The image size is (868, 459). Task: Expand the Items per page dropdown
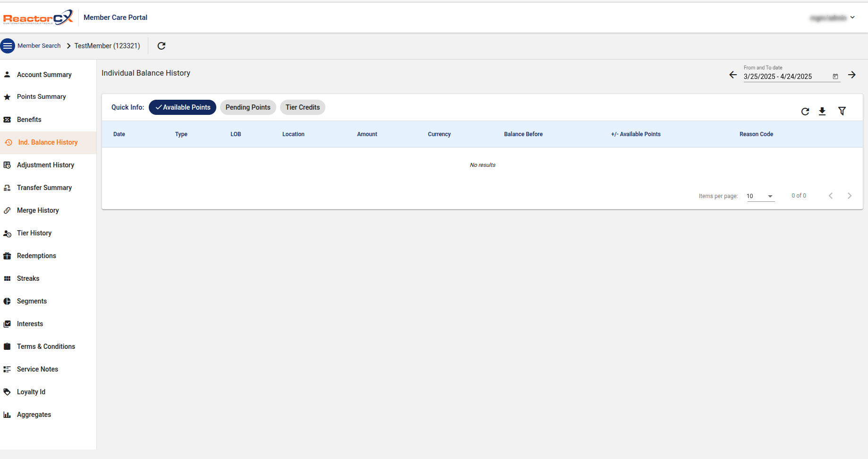click(760, 196)
